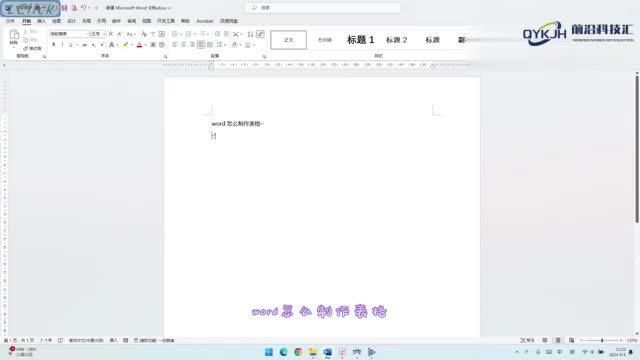Click in the title bar search box

(322, 8)
